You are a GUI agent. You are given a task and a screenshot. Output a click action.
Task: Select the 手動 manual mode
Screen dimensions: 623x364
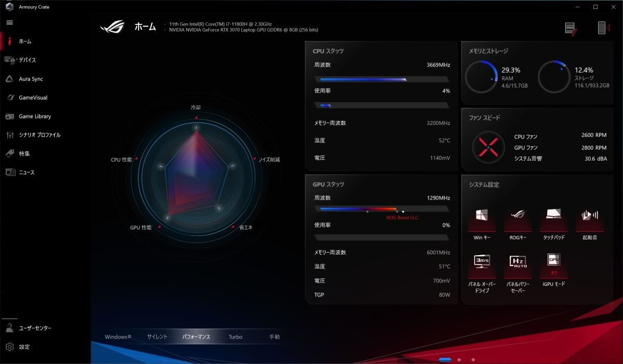click(x=274, y=337)
